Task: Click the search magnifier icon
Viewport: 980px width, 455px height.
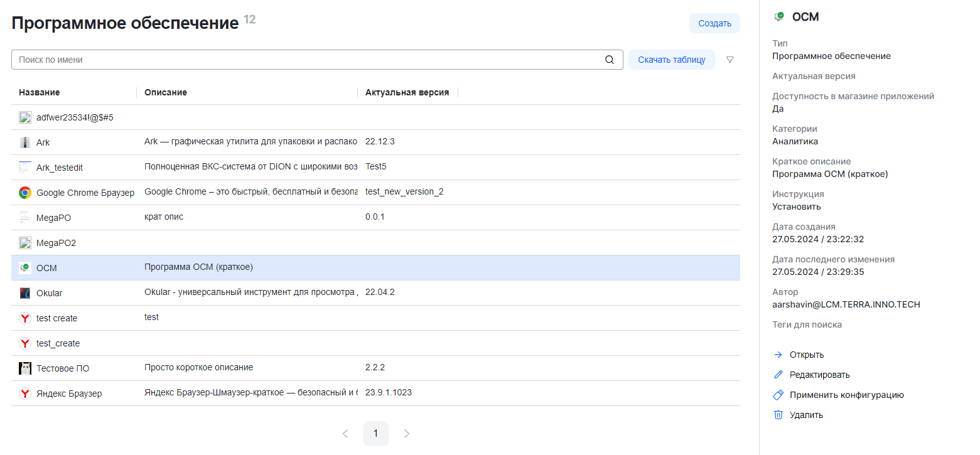Action: click(x=609, y=60)
